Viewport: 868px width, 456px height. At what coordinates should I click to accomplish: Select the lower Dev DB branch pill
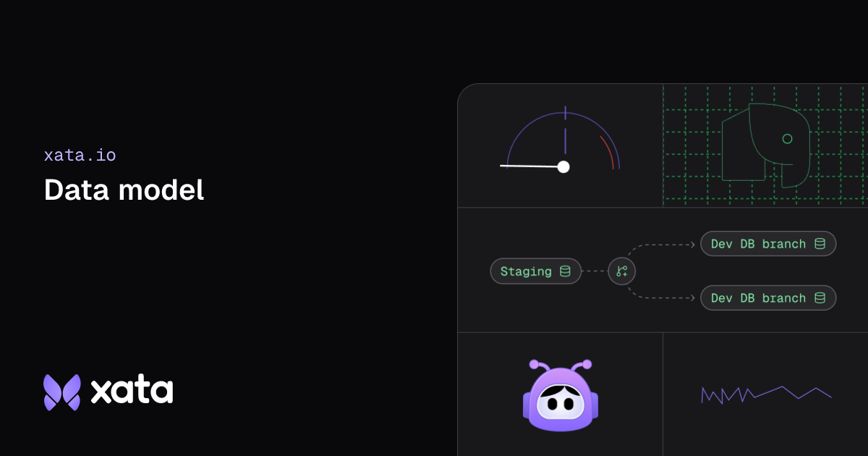click(768, 298)
